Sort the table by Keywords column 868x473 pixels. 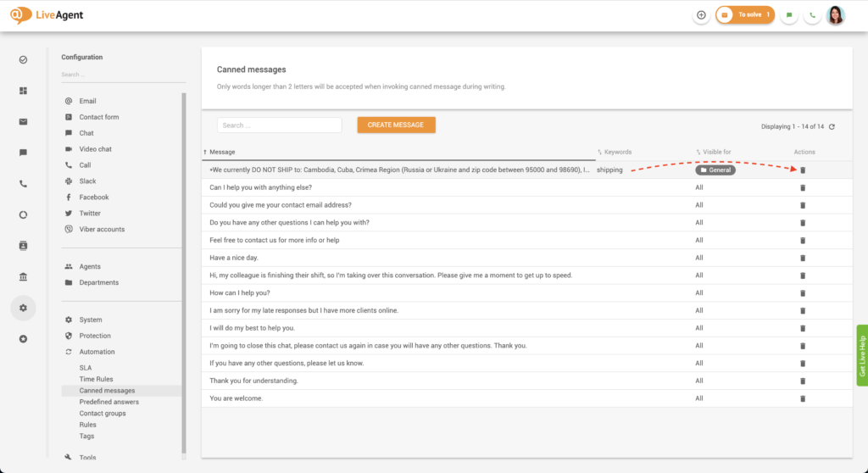tap(618, 152)
